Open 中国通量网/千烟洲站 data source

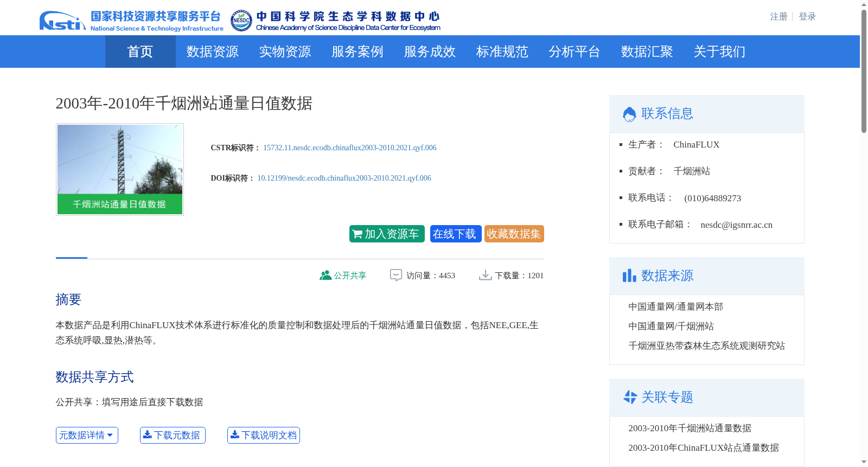[x=671, y=327]
